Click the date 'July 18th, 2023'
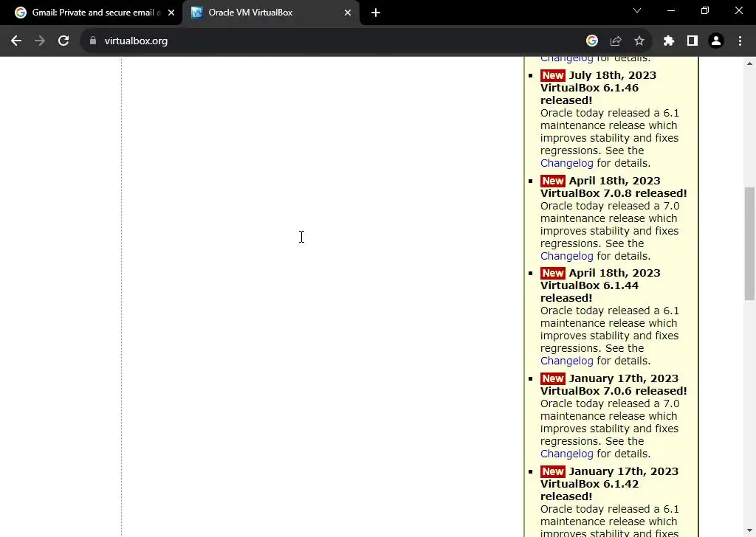Viewport: 756px width, 537px height. tap(612, 75)
